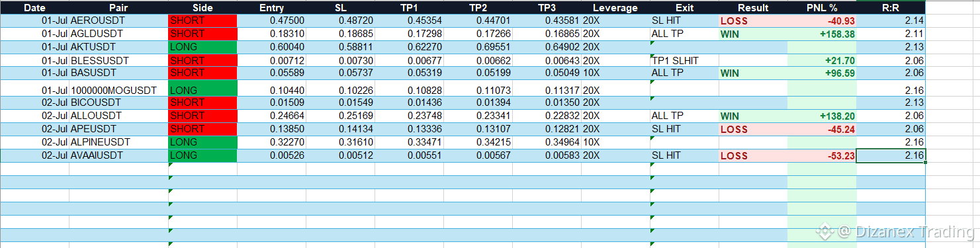Click the APEUSDT pair cell
The image size is (980, 248).
[118, 128]
